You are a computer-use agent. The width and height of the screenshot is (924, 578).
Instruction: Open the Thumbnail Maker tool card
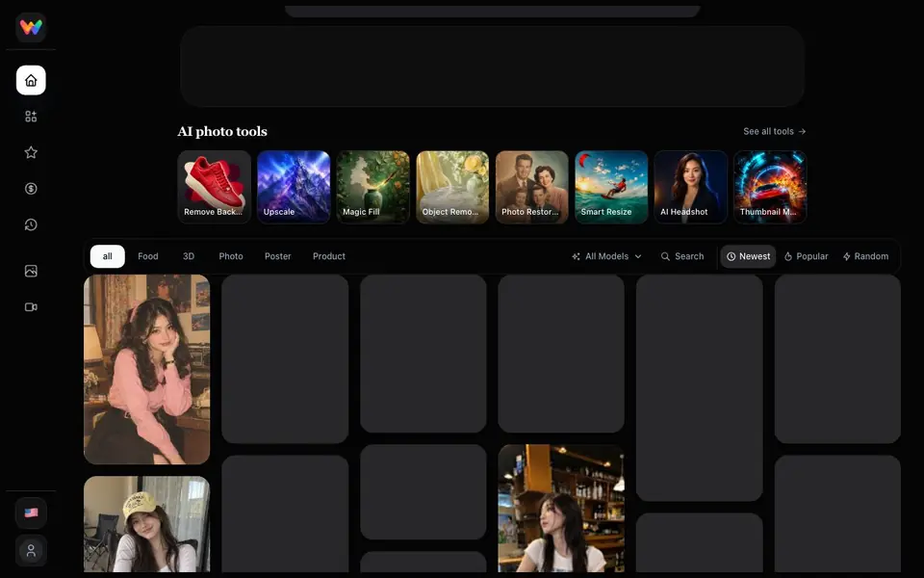coord(770,187)
